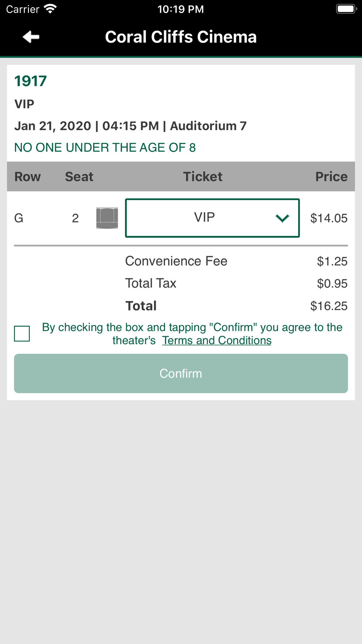Open the Terms and Conditions link
This screenshot has height=644, width=362.
coord(216,340)
